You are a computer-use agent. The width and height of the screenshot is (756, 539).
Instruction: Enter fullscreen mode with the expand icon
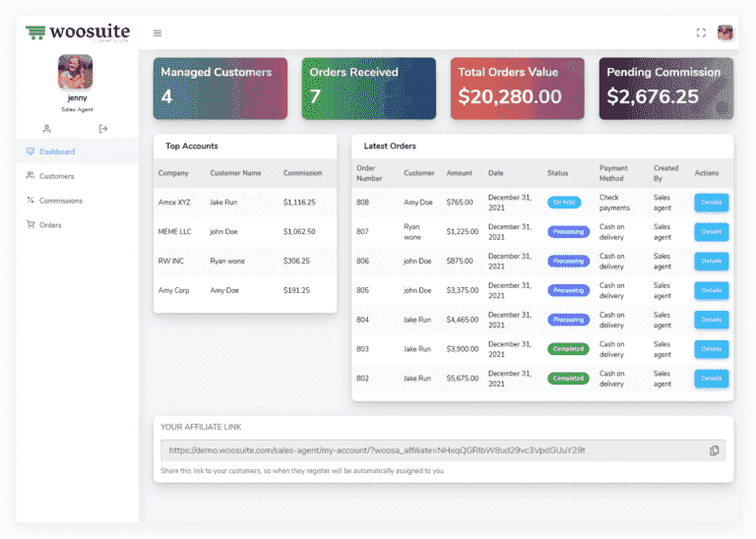pos(701,32)
